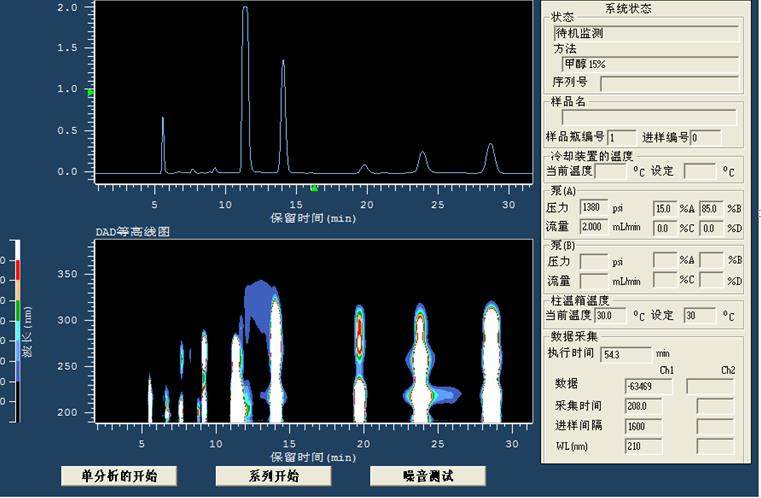Click the 进样编号 field showing 0
Image resolution: width=761 pixels, height=498 pixels.
pos(706,137)
